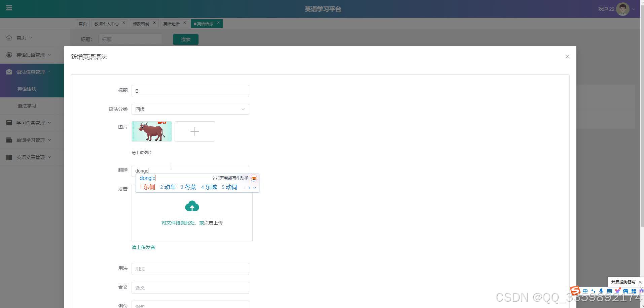
Task: Toggle punctuation mode on IME toolbar
Action: click(593, 291)
